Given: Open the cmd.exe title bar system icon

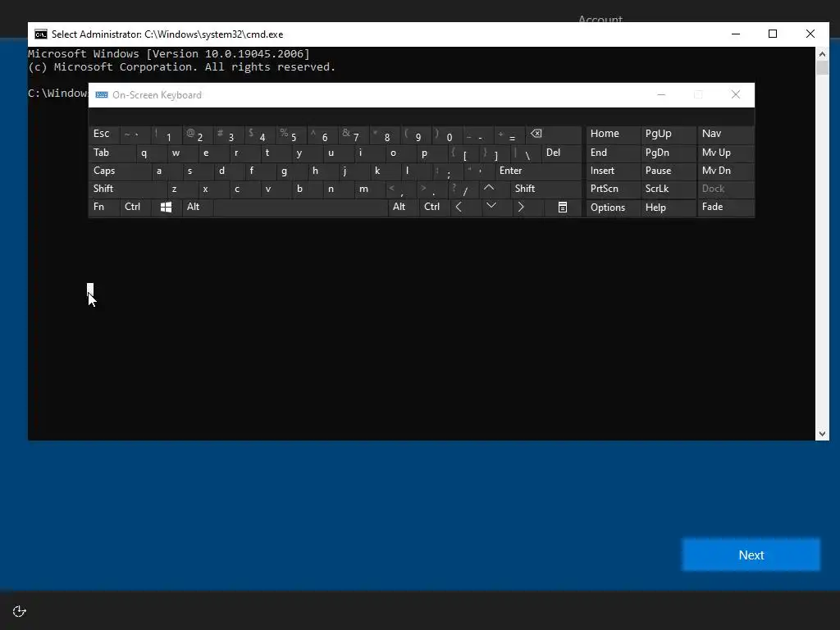Looking at the screenshot, I should point(41,34).
